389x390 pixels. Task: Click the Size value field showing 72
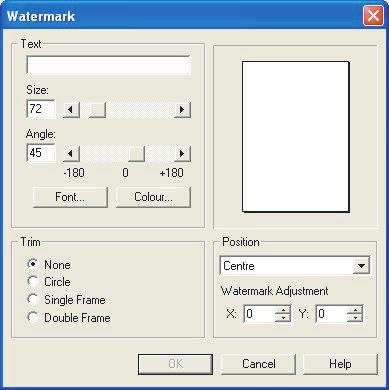click(41, 109)
